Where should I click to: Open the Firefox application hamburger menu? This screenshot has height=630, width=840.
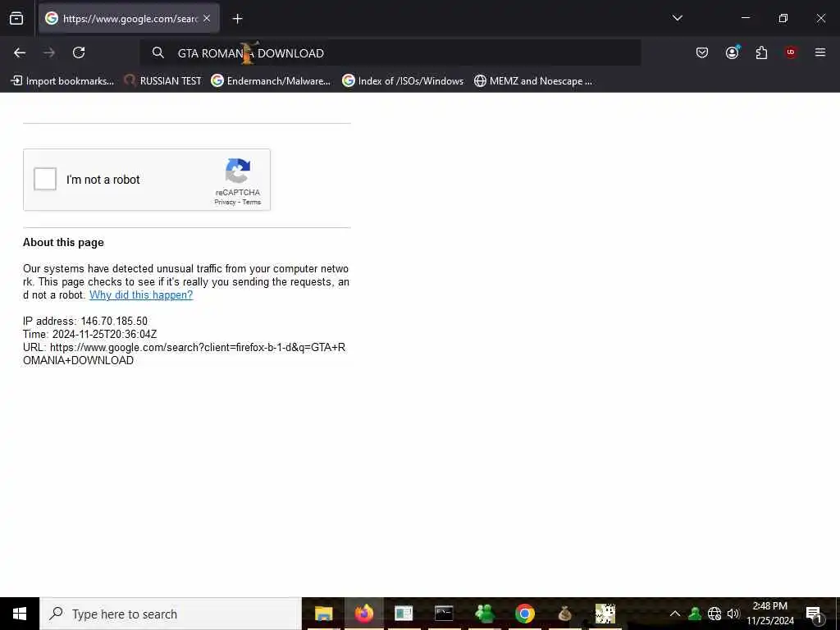click(820, 52)
